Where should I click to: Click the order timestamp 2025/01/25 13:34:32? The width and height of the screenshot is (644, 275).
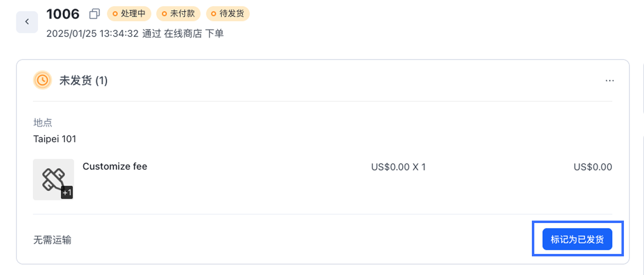coord(93,34)
